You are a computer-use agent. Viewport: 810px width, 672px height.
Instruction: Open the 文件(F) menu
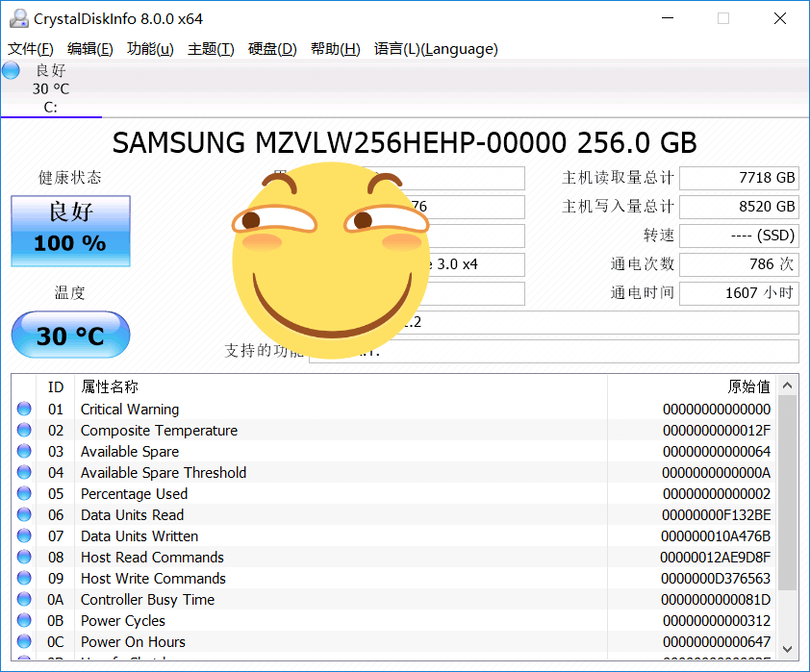pyautogui.click(x=31, y=49)
